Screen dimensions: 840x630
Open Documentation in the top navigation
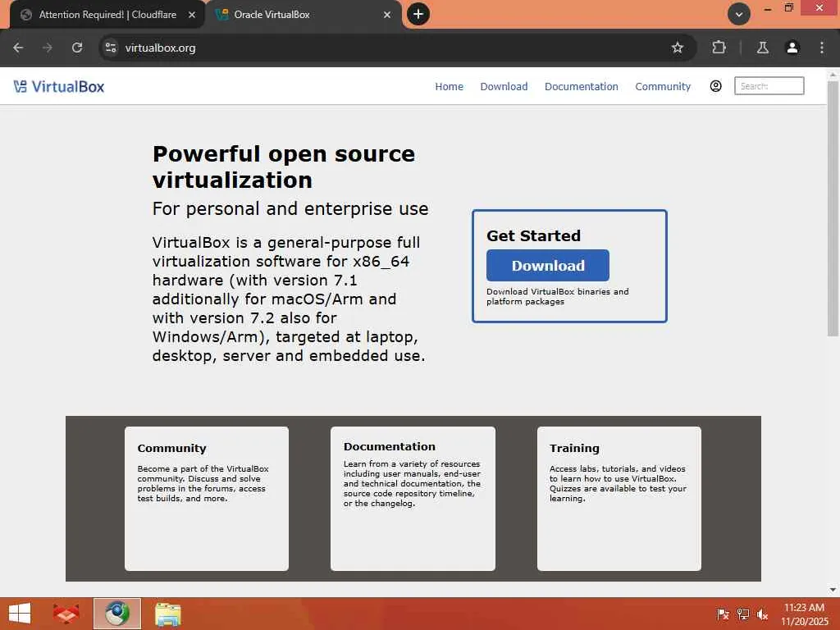[582, 87]
